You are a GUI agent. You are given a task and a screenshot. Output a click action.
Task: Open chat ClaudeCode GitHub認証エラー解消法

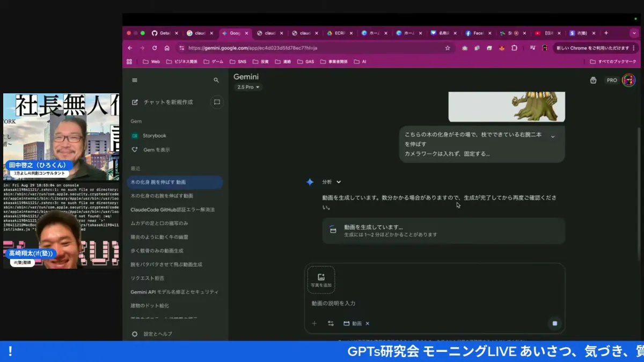point(175,210)
